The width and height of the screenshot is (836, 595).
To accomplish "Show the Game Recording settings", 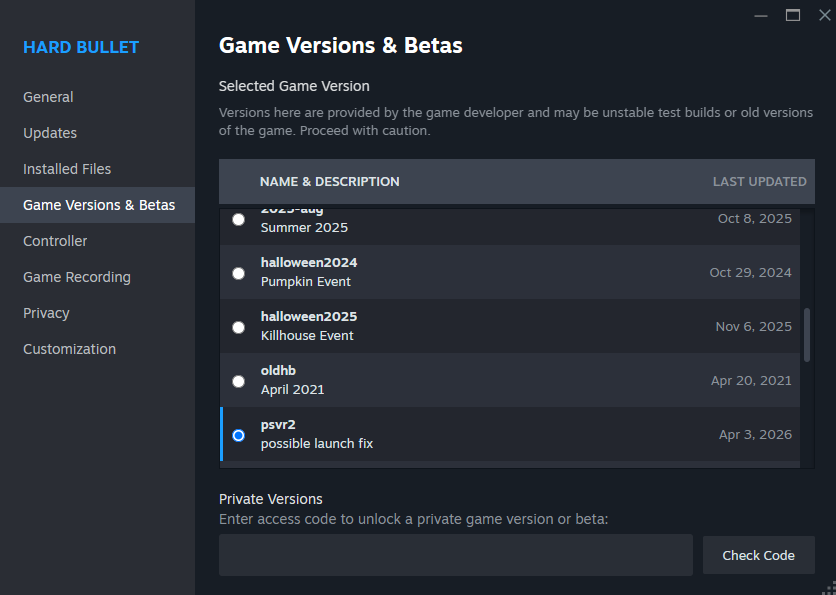I will (x=77, y=277).
